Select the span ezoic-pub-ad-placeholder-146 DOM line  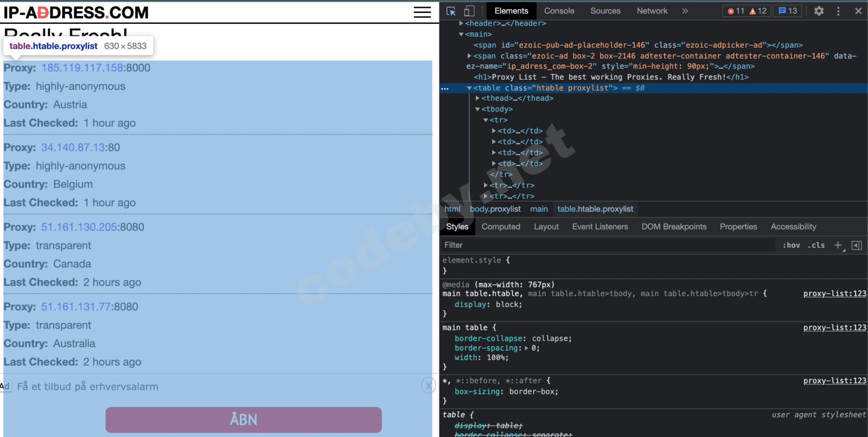pyautogui.click(x=638, y=45)
